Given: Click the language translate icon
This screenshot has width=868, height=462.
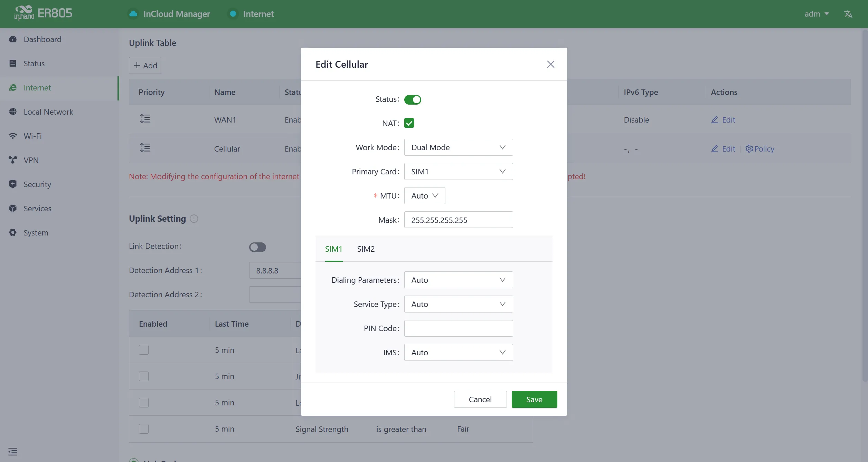Looking at the screenshot, I should [848, 14].
